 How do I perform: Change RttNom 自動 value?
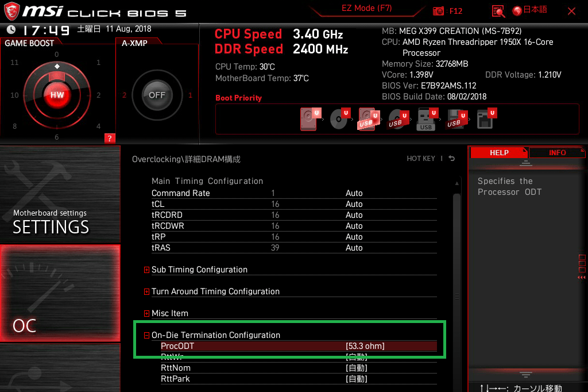(356, 368)
